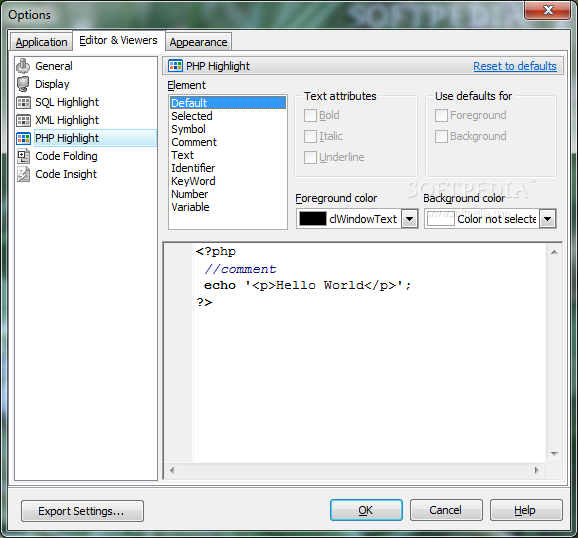Open XML Highlight settings
578x538 pixels.
coord(67,120)
